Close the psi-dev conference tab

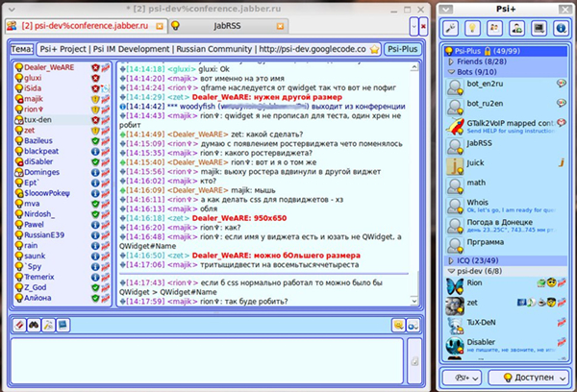pyautogui.click(x=160, y=26)
